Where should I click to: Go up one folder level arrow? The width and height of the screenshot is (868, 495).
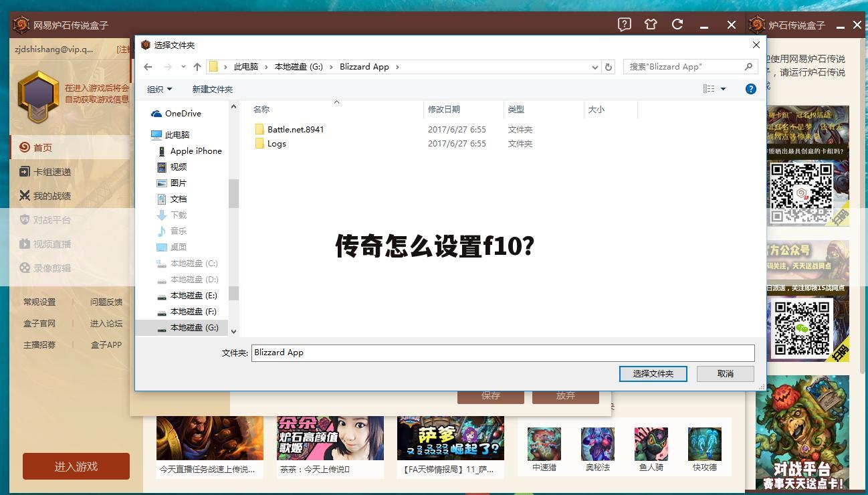click(197, 67)
